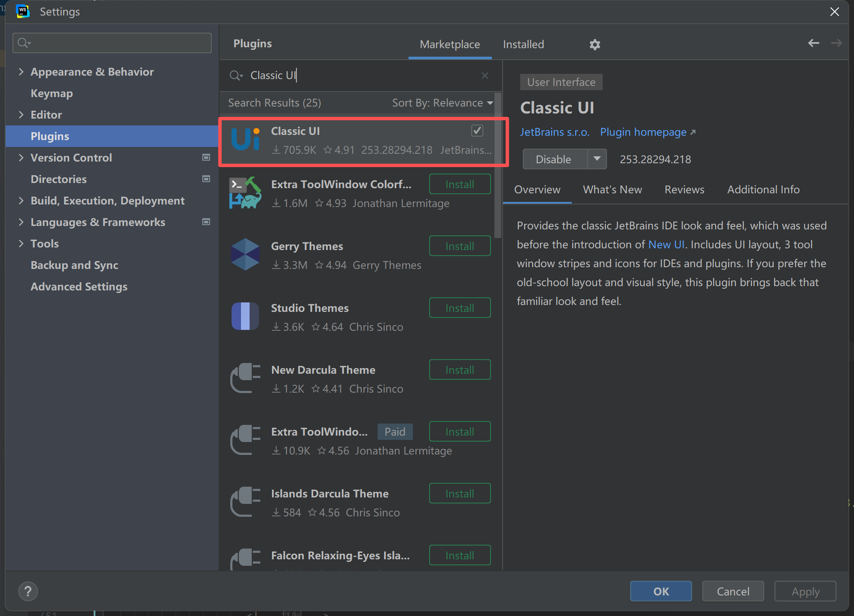Click the Gerry Themes cube icon
Screen dimensions: 854x616
point(245,254)
